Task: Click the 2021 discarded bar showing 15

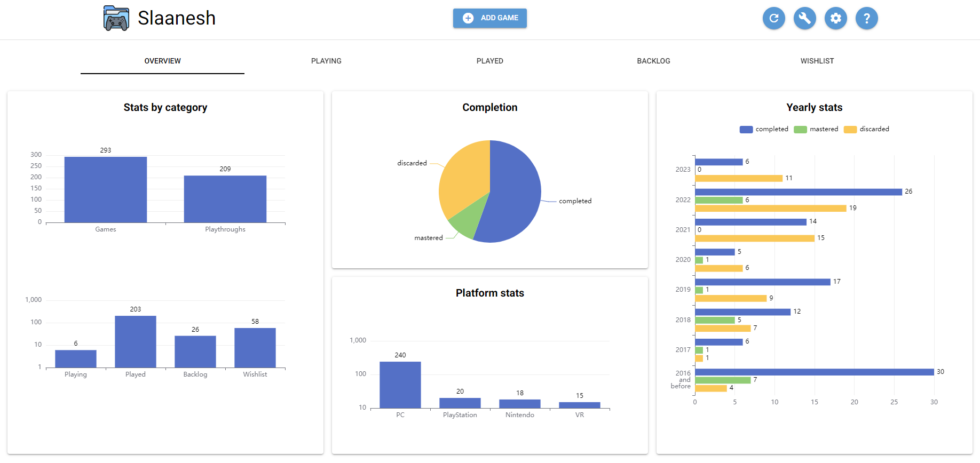Action: (x=755, y=238)
